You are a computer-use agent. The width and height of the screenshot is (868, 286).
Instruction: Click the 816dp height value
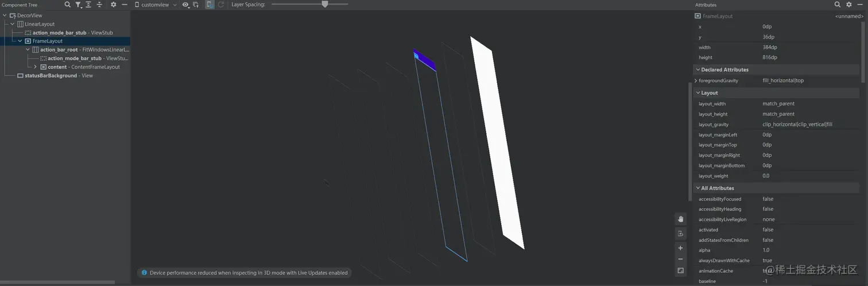[770, 58]
